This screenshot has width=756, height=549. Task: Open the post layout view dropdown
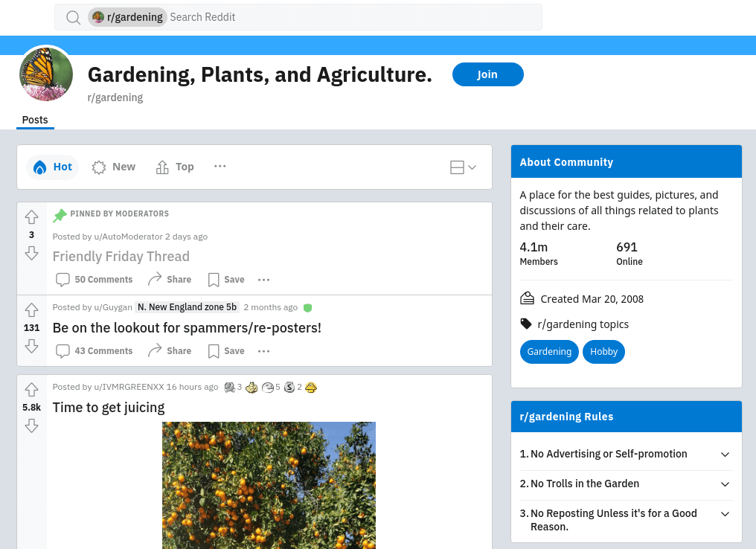[x=463, y=167]
